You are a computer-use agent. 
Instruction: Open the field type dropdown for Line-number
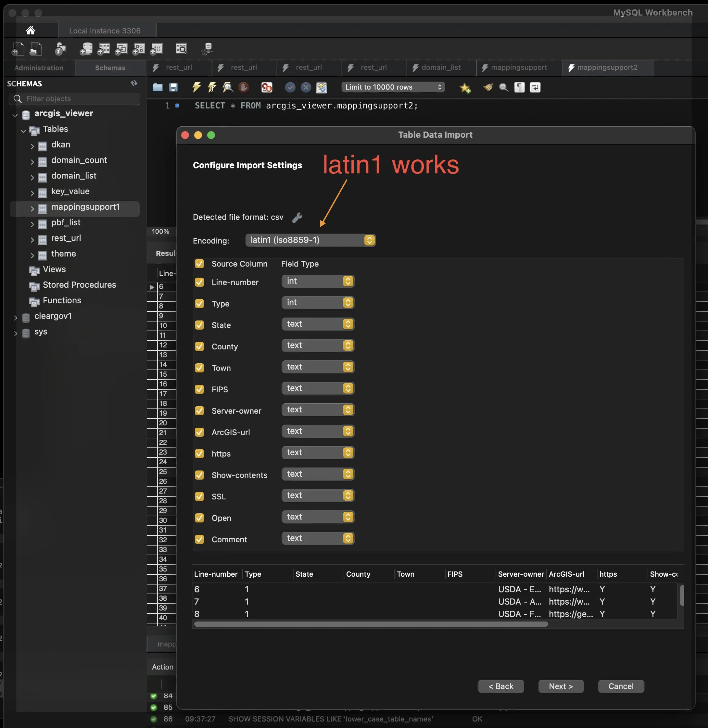[x=318, y=282]
